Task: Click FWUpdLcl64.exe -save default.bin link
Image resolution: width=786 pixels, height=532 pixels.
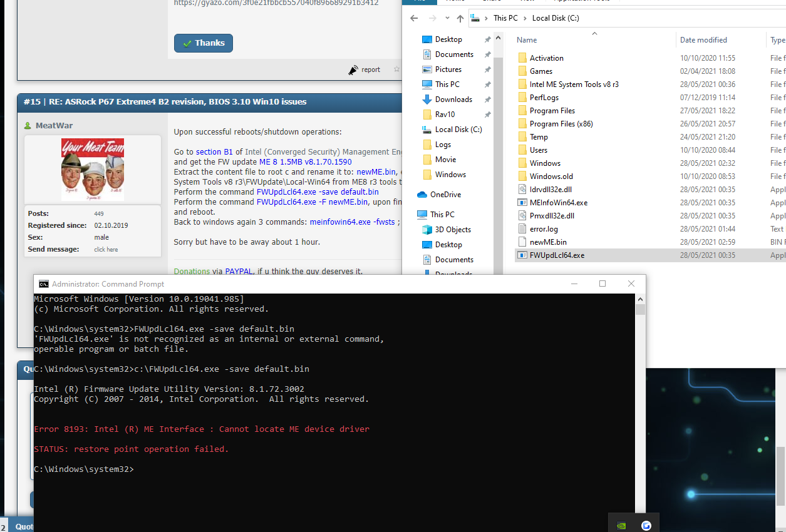Action: pyautogui.click(x=318, y=192)
